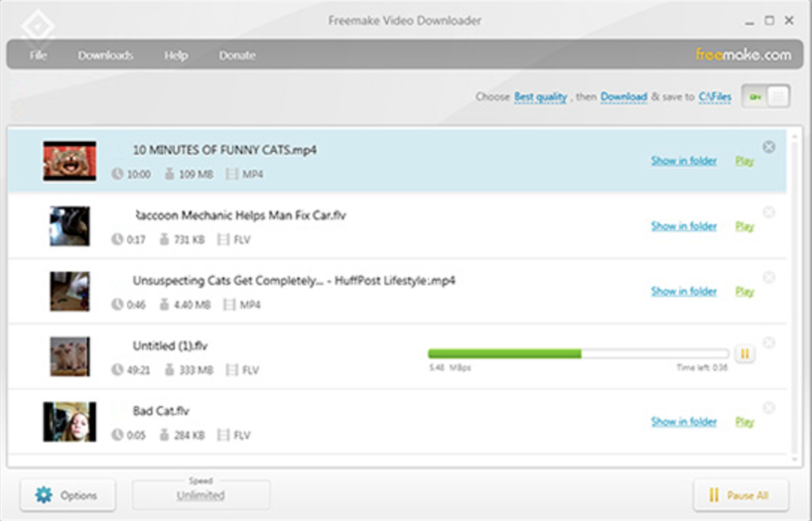Click the Untitled (1).flv download progress bar
812x521 pixels.
(577, 354)
